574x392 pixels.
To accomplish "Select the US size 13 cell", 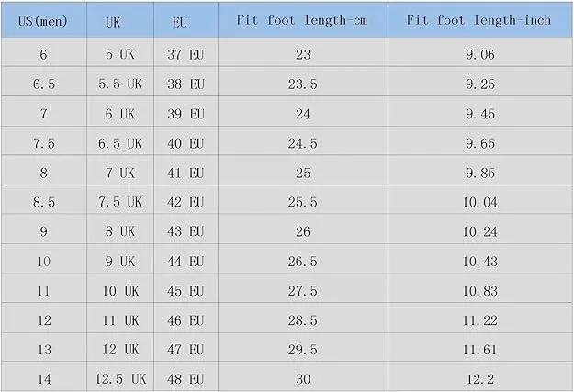I will (x=43, y=350).
